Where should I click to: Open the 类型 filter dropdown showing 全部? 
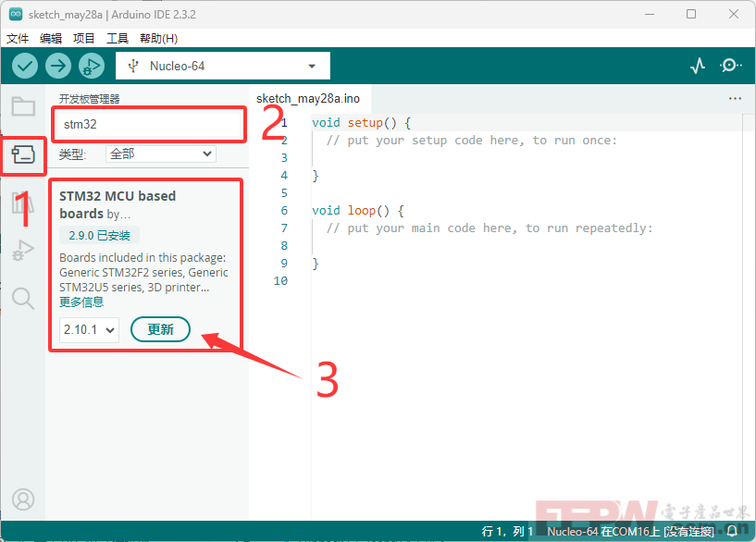161,154
